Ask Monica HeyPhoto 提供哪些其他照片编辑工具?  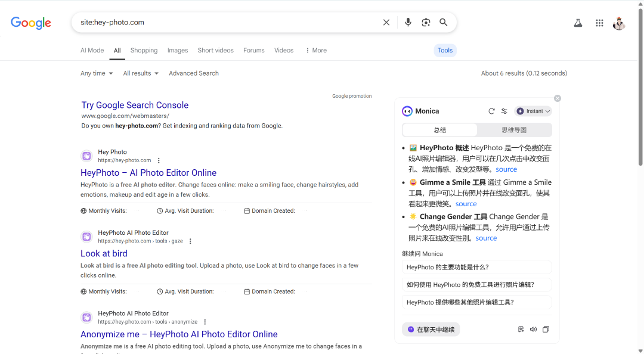click(476, 302)
